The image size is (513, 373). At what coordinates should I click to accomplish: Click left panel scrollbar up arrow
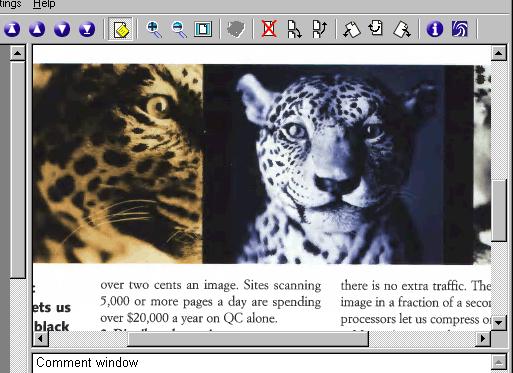click(18, 53)
